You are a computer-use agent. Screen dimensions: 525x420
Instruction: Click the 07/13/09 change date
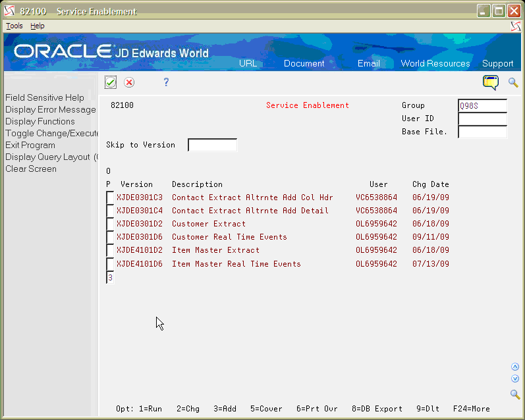click(431, 264)
